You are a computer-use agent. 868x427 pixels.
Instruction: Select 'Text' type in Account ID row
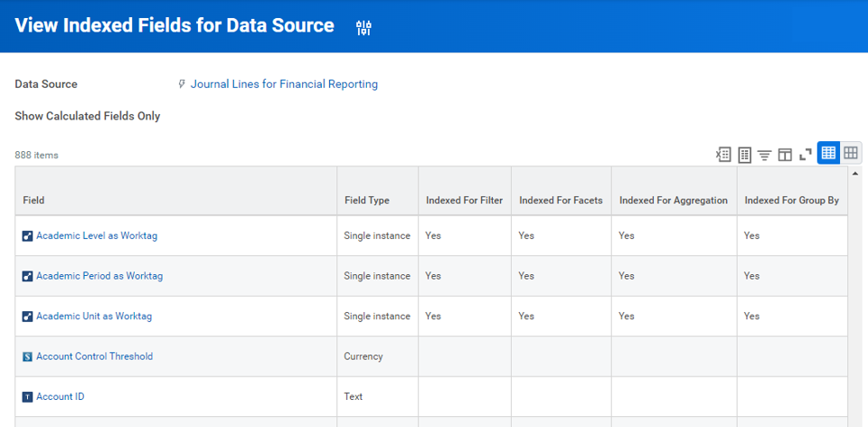coord(354,396)
